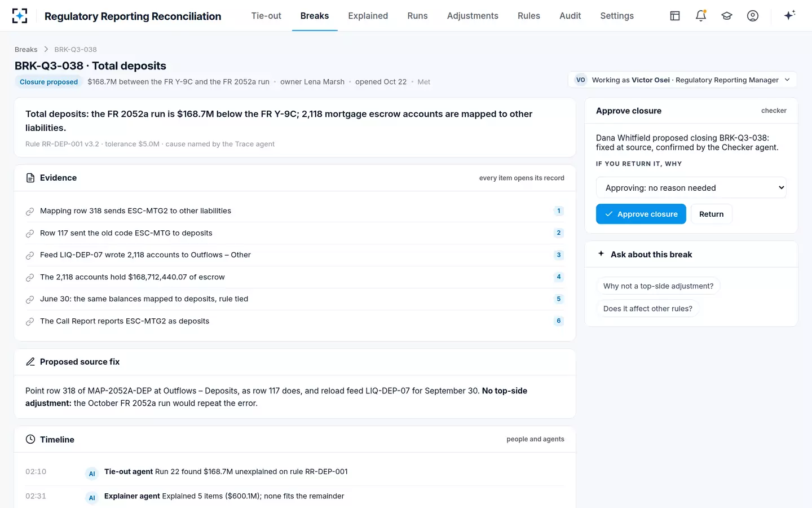Open the return reason dropdown

point(691,188)
